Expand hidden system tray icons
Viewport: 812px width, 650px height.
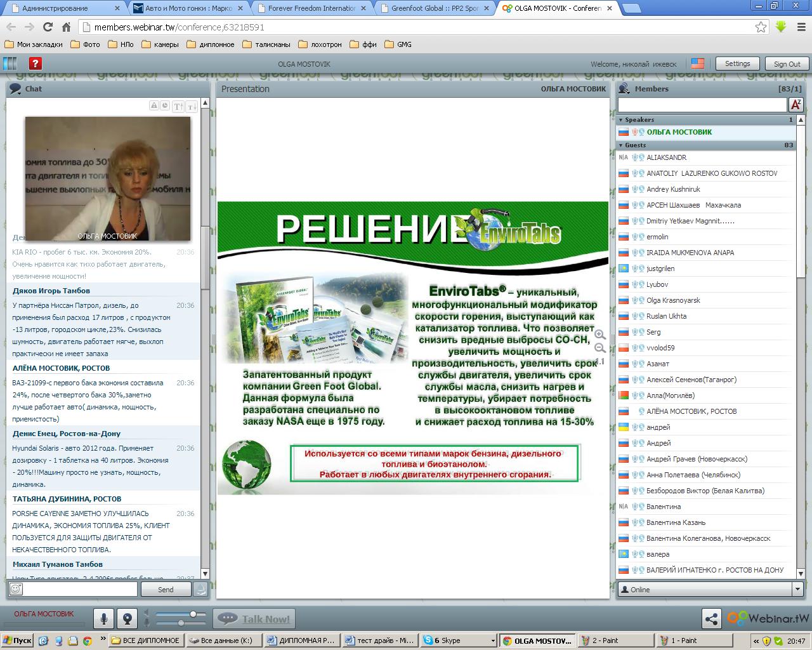[756, 640]
